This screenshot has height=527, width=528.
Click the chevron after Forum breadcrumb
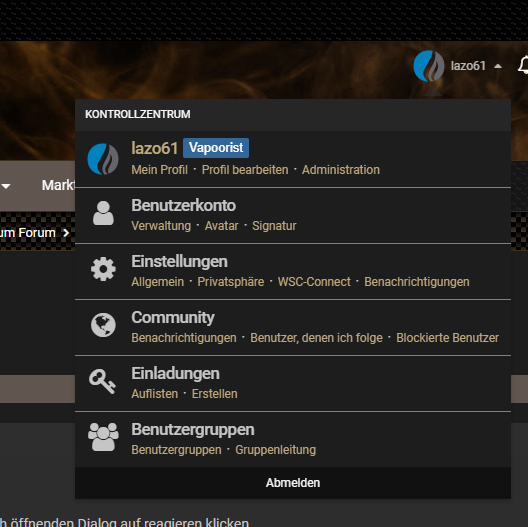point(66,233)
